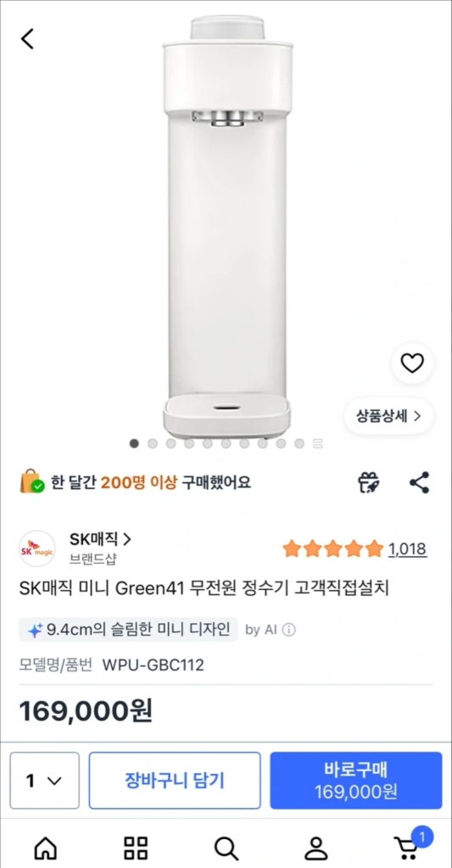This screenshot has height=868, width=452.
Task: Add product to wishlist with heart icon
Action: pyautogui.click(x=412, y=363)
